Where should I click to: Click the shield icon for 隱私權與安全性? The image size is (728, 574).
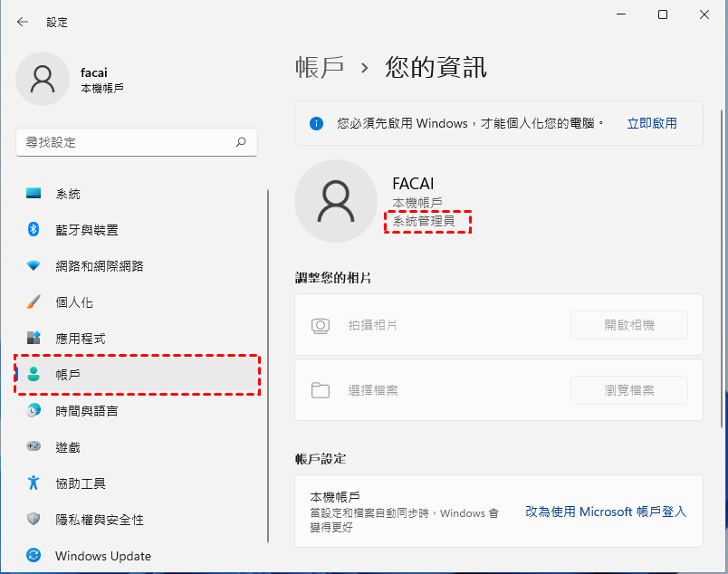coord(34,519)
